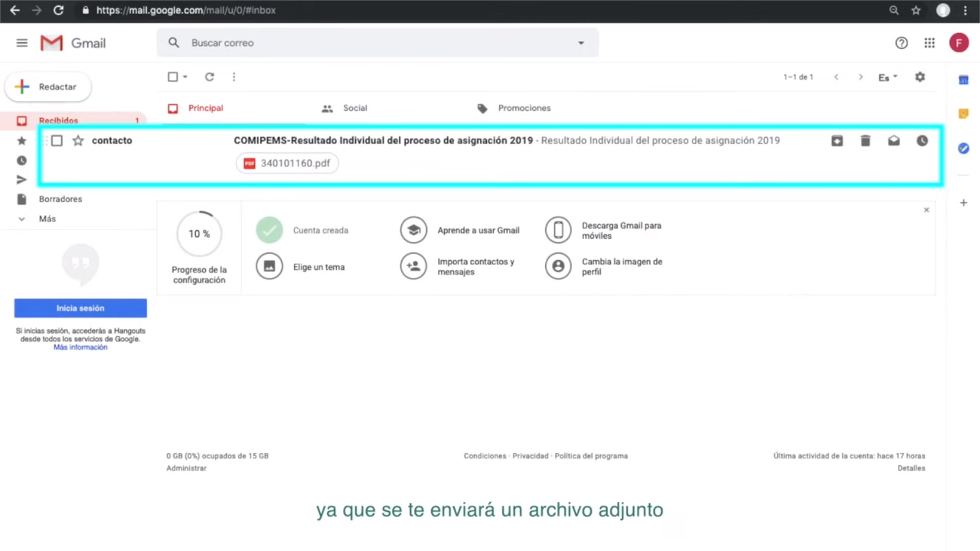Open Google Calendar side panel
980x551 pixels.
tap(963, 80)
